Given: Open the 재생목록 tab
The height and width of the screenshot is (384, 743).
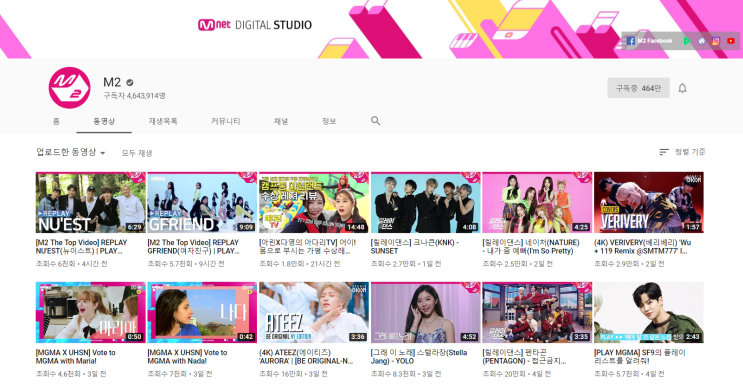Looking at the screenshot, I should pos(163,121).
